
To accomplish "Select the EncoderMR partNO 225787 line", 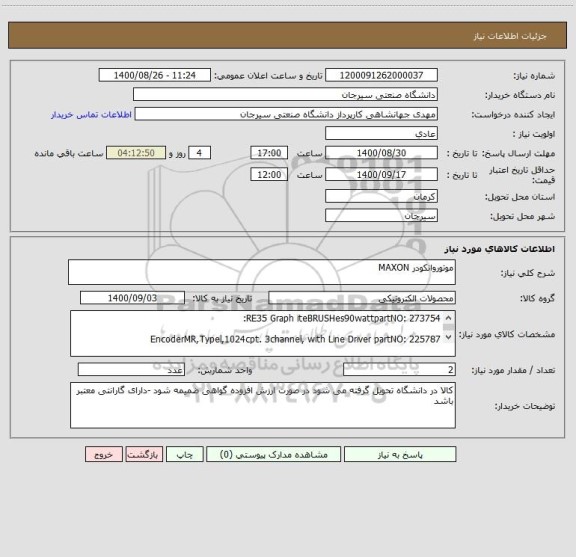I will coord(295,339).
